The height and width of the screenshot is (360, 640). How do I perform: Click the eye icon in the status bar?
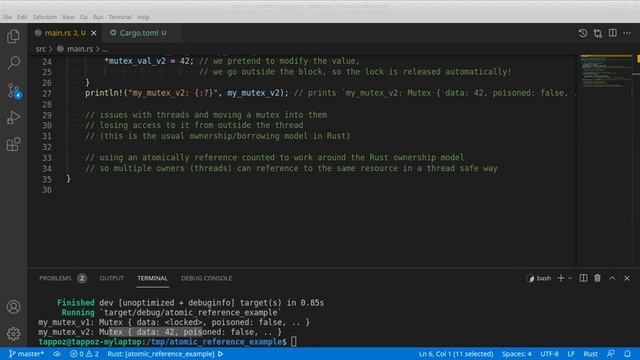[x=57, y=354]
